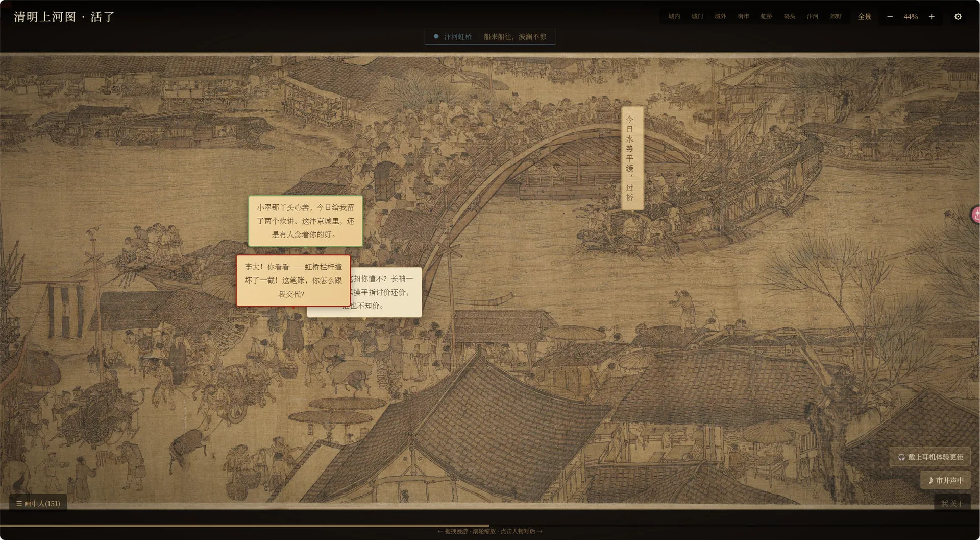
Task: Click the scroll progress bar at bottom
Action: pos(490,525)
